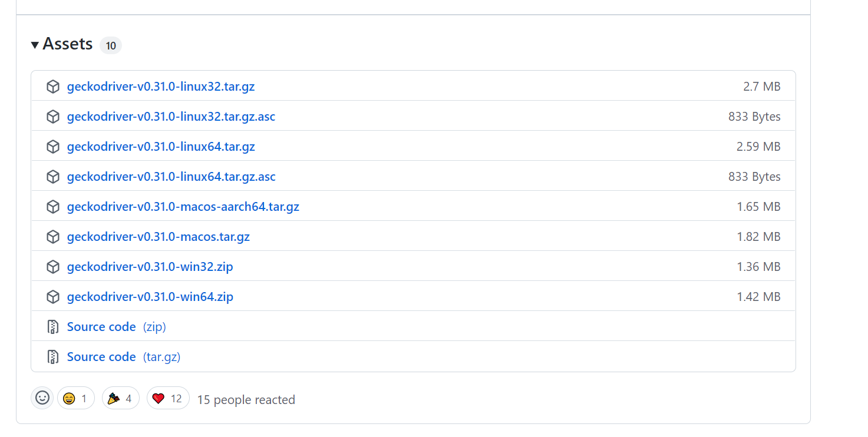Click archive icon beside Source code (tar.gz)
This screenshot has width=868, height=437.
(x=53, y=357)
